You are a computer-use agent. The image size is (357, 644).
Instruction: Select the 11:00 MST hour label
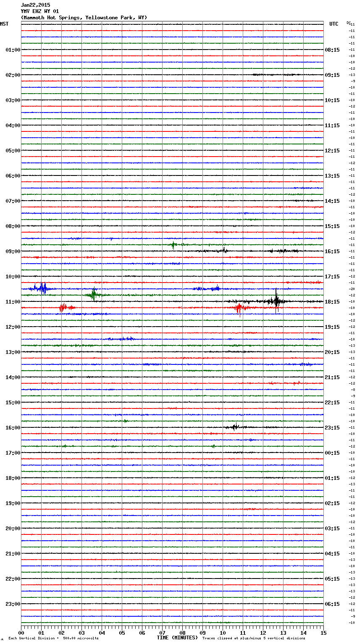click(13, 302)
